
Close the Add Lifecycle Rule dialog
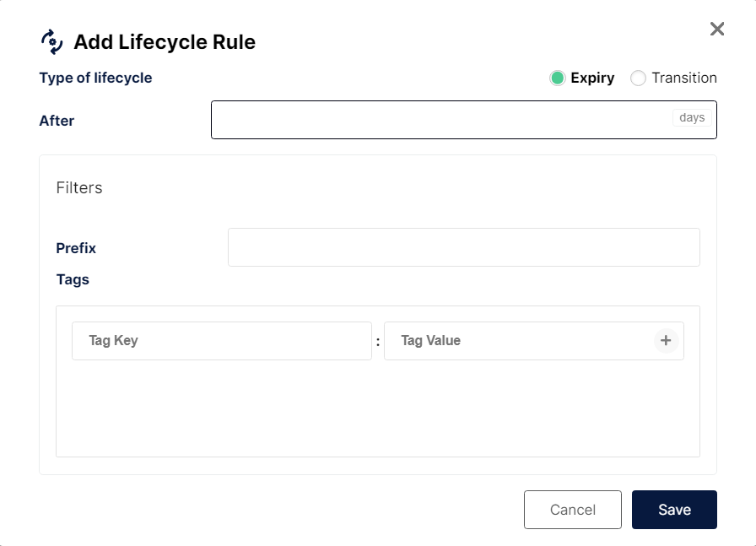pos(717,30)
